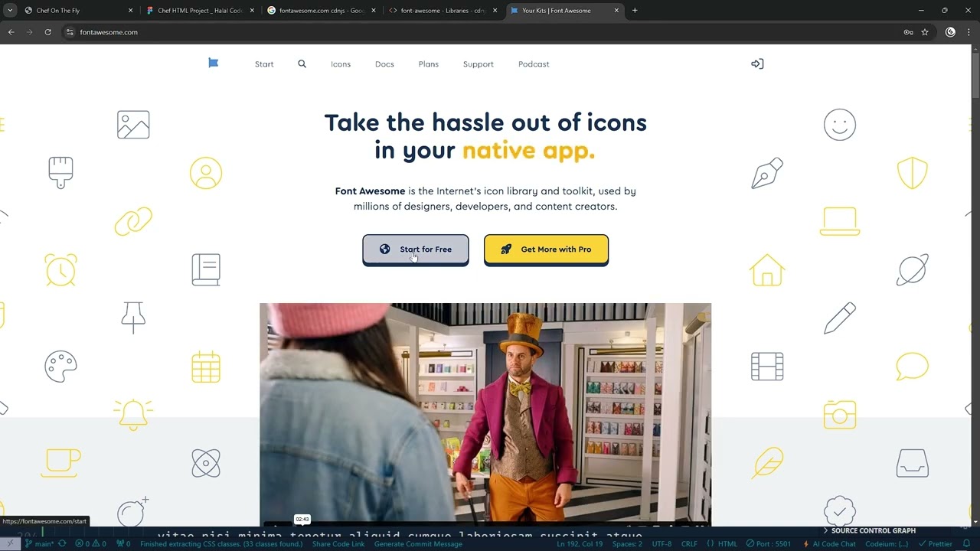Click the yellow chain link icon

[133, 222]
